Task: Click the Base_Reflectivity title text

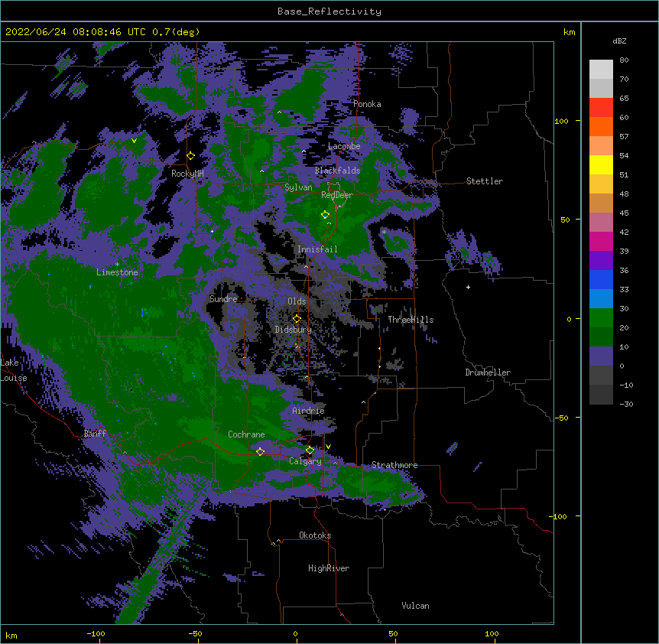Action: (329, 11)
